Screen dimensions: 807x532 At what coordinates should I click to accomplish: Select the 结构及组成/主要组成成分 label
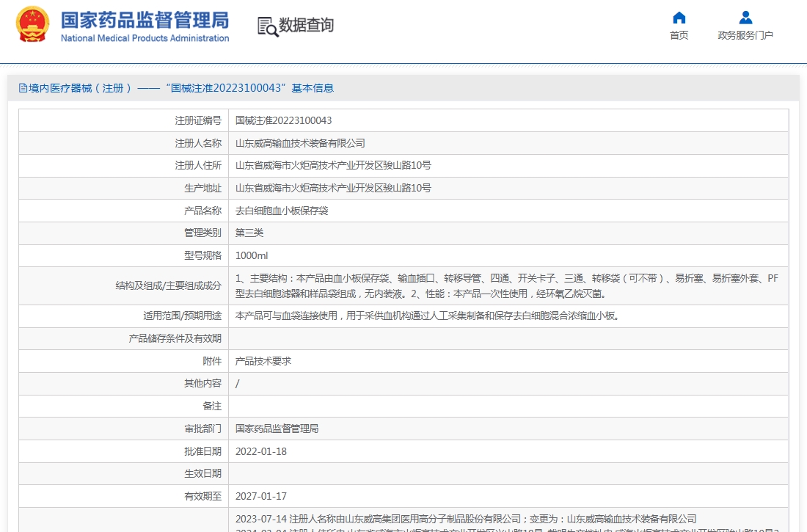click(168, 286)
